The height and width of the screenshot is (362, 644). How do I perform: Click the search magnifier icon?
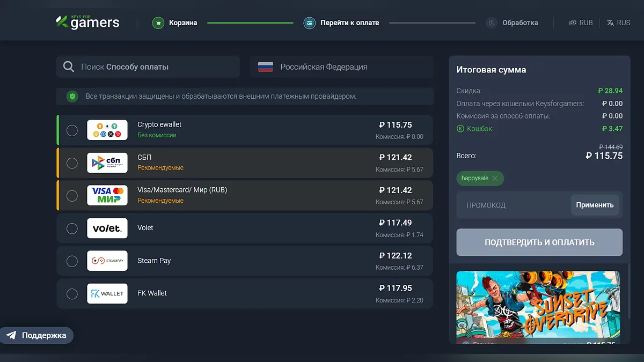(x=69, y=67)
